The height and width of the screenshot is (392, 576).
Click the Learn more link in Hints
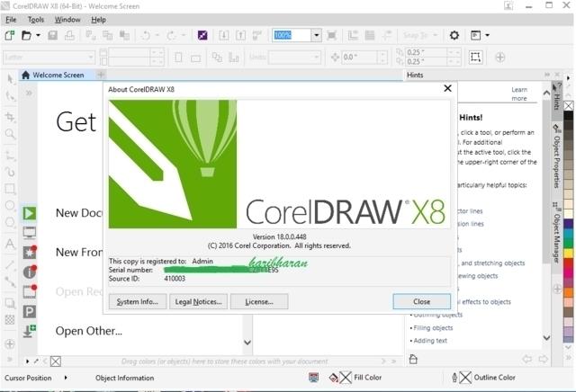[519, 94]
